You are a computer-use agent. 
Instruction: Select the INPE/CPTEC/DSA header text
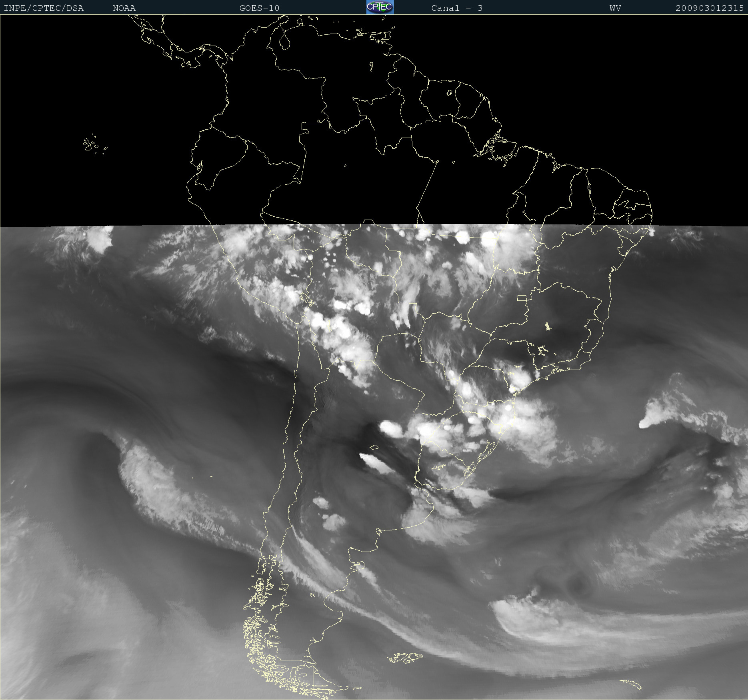pos(44,8)
